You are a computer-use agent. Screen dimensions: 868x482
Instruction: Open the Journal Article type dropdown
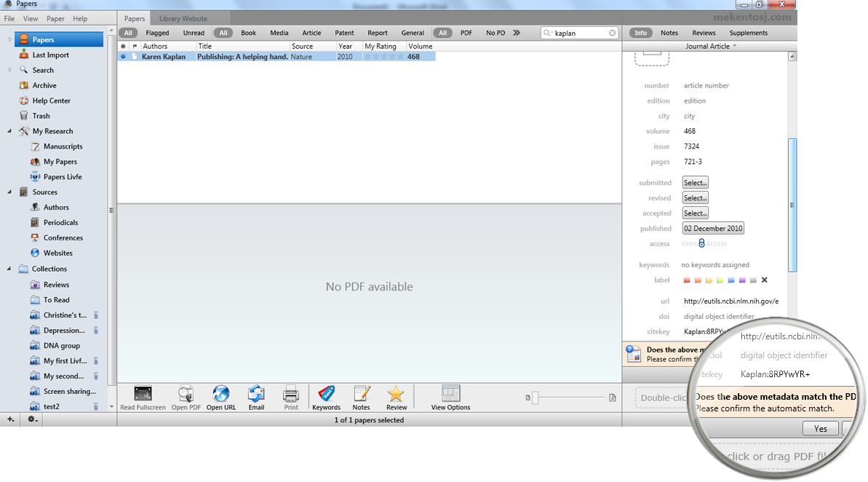click(711, 46)
